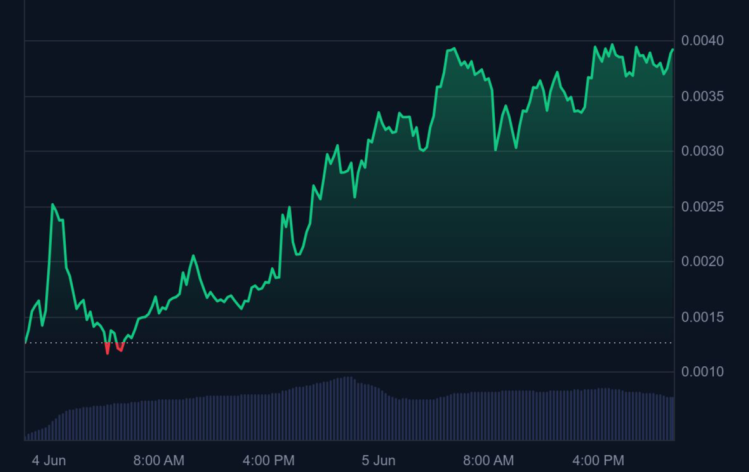The image size is (749, 472).
Task: Click the early 4 Jun price spike peak
Action: [53, 205]
